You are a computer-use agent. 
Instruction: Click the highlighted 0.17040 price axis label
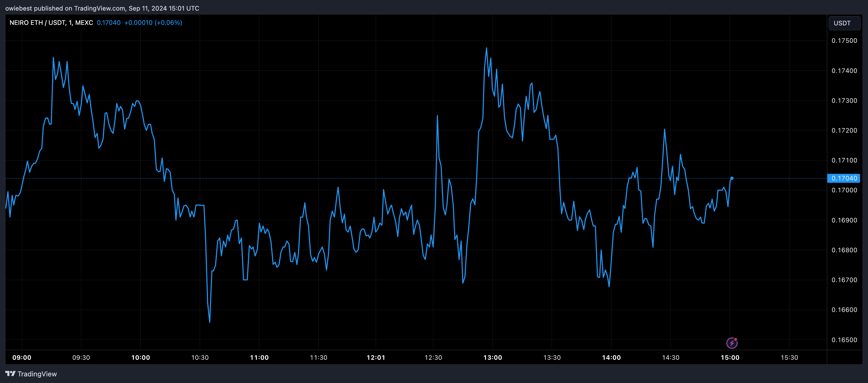[x=844, y=178]
